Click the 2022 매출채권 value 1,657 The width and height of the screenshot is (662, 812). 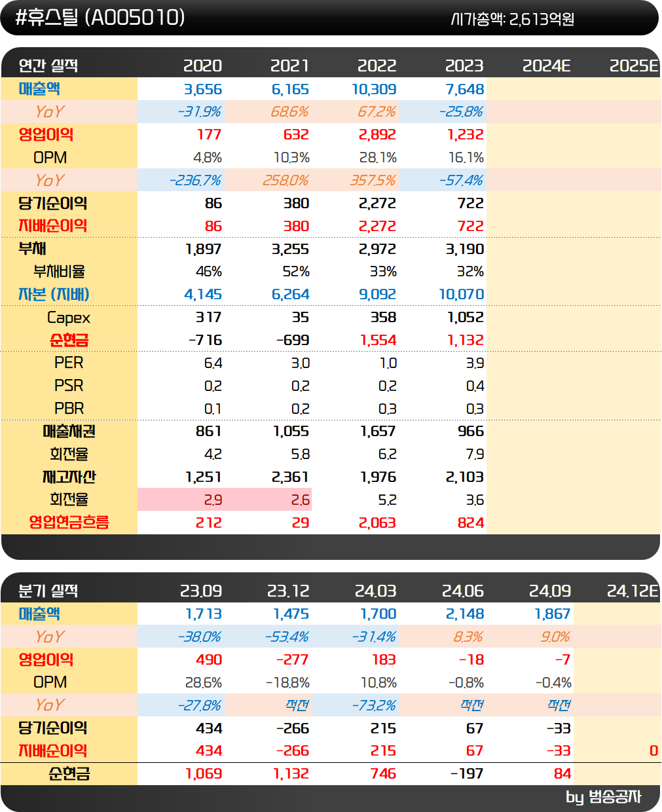point(378,432)
